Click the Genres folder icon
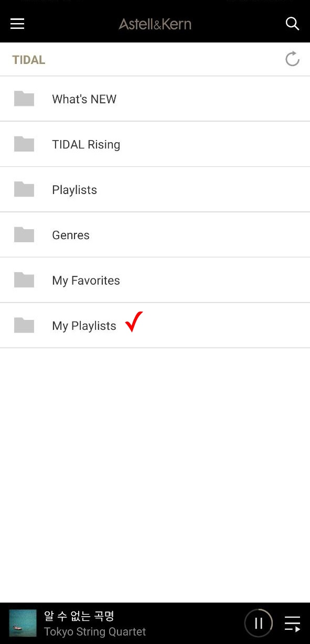 24,235
